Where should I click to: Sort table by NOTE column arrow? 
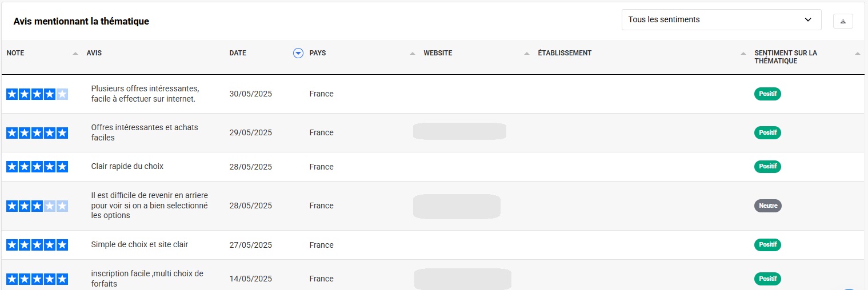pyautogui.click(x=75, y=54)
